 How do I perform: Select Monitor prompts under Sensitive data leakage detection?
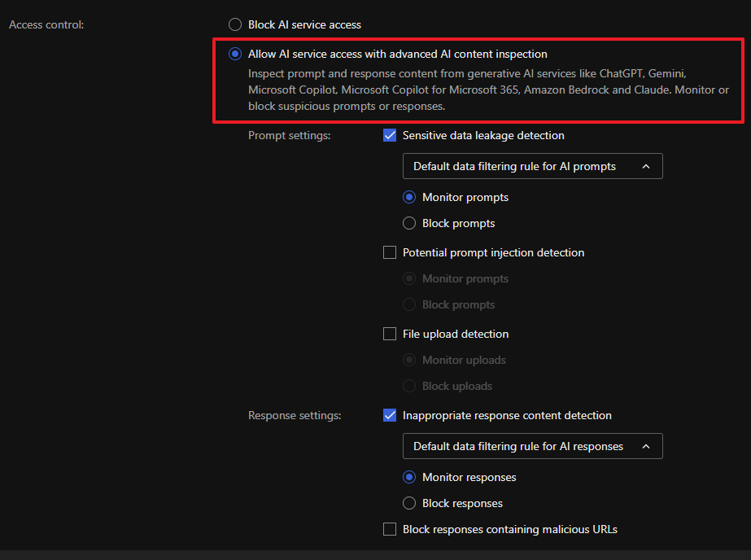[409, 197]
